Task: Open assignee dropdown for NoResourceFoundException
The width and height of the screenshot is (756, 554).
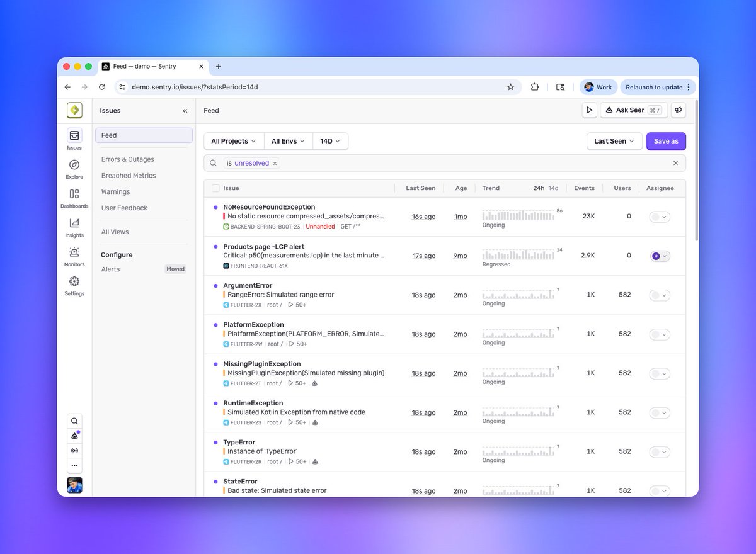Action: [x=660, y=217]
